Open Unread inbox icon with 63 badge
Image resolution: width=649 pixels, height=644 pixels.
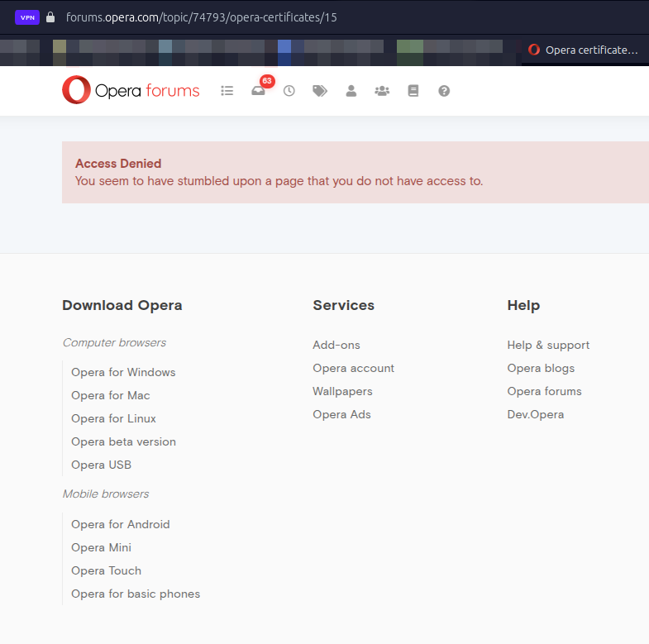[259, 91]
